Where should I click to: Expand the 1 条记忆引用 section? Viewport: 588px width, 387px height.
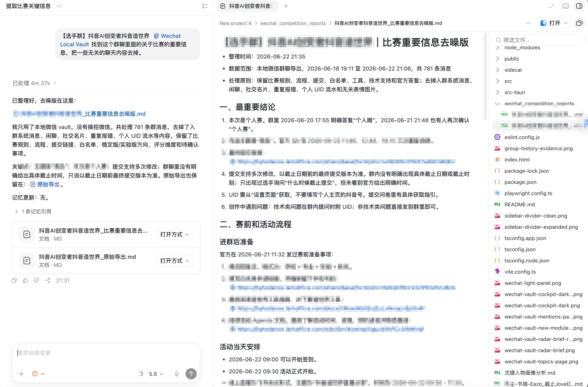[x=33, y=212]
